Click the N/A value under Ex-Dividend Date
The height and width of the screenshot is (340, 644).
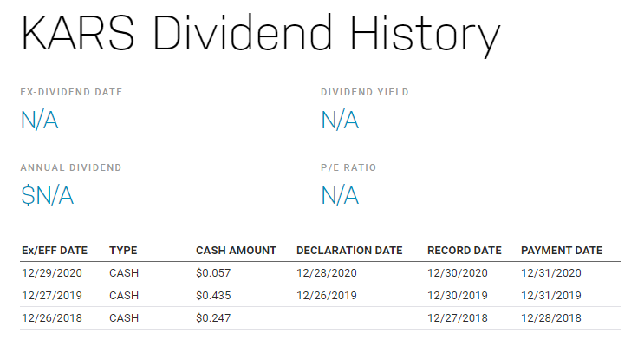39,121
